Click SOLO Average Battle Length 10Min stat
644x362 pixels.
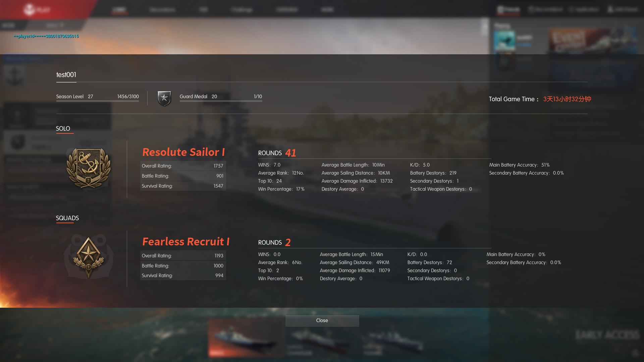pos(353,165)
